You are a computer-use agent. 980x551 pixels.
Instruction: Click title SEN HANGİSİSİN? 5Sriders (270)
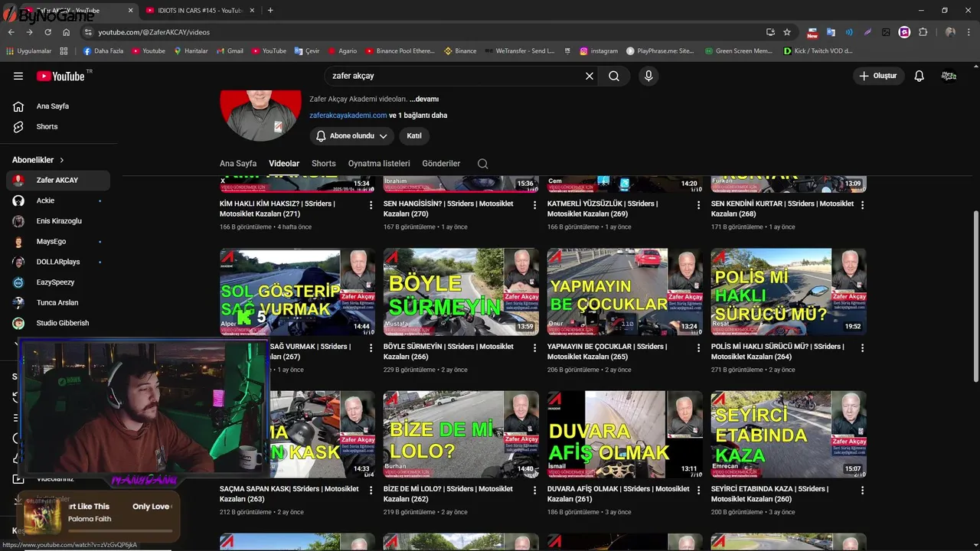click(x=450, y=209)
